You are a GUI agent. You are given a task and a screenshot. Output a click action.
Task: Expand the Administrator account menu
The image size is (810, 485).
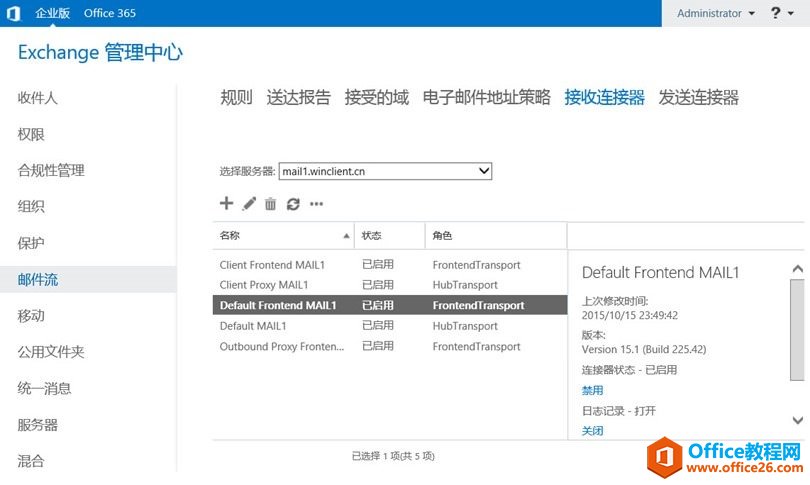coord(715,13)
